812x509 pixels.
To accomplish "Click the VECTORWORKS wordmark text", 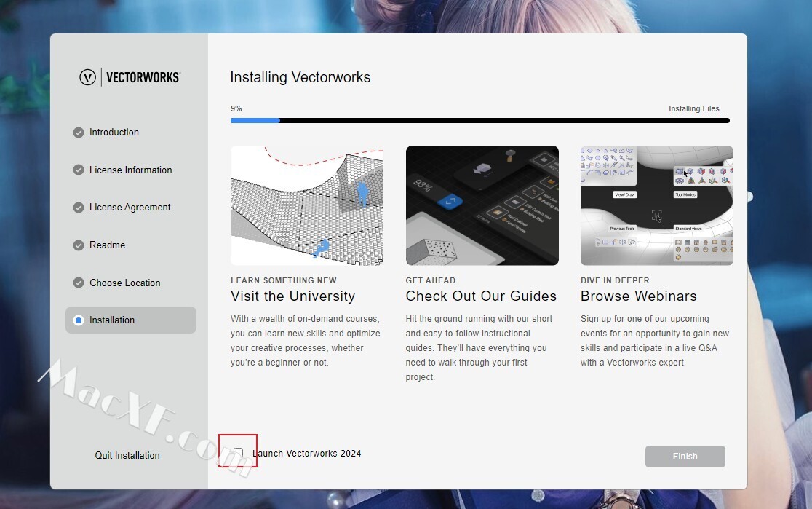I will click(x=143, y=77).
